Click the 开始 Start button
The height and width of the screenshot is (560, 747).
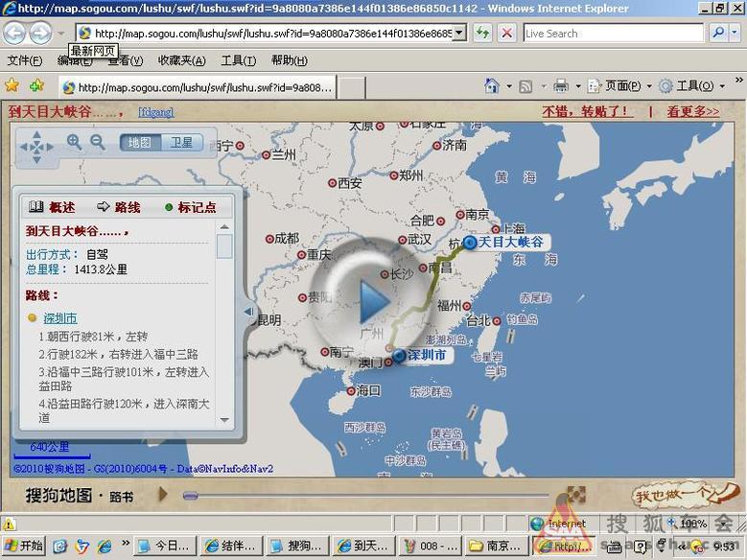tap(24, 546)
